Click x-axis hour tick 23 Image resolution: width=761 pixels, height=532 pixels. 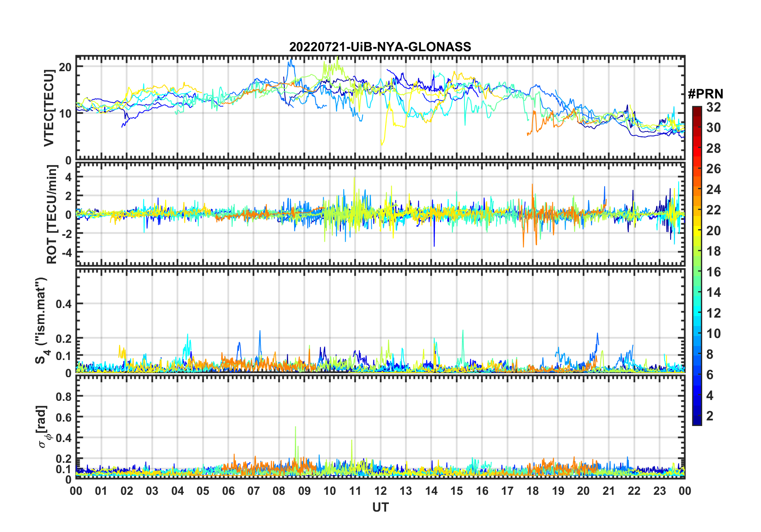[x=660, y=491]
